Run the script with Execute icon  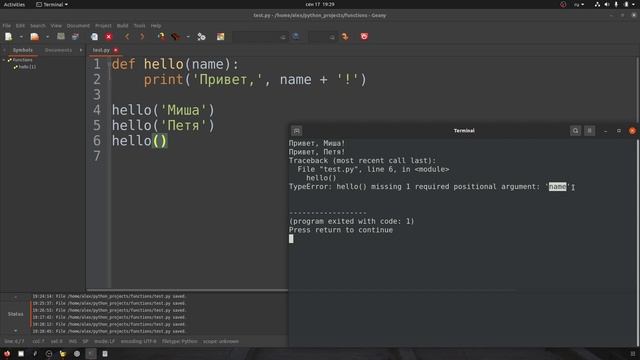tap(201, 37)
